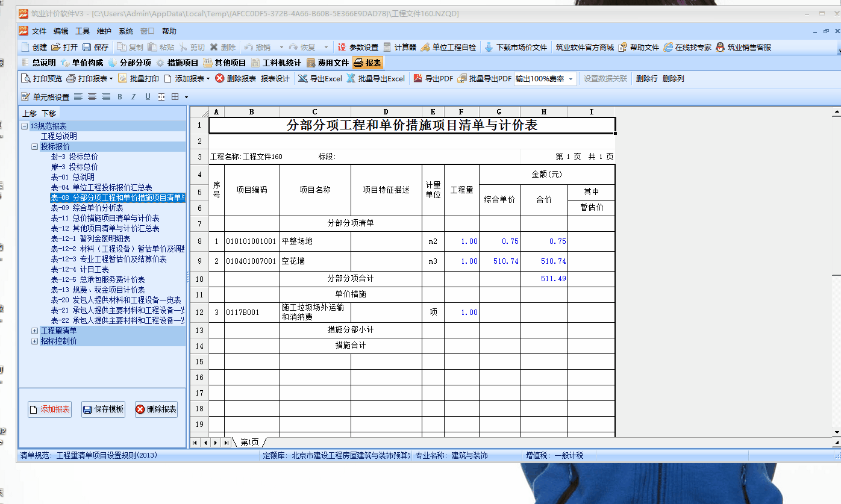This screenshot has height=504, width=841.
Task: Select the 第1页 sheet tab
Action: pyautogui.click(x=249, y=442)
